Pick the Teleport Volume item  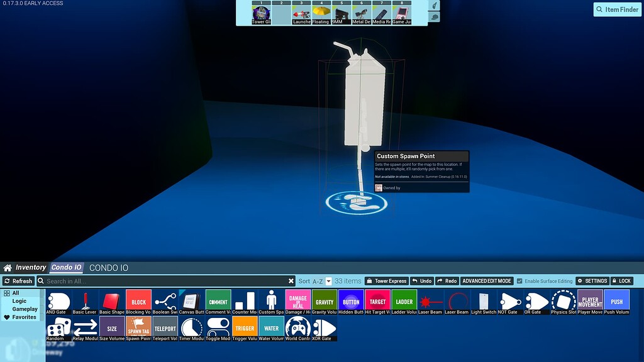[x=165, y=328]
